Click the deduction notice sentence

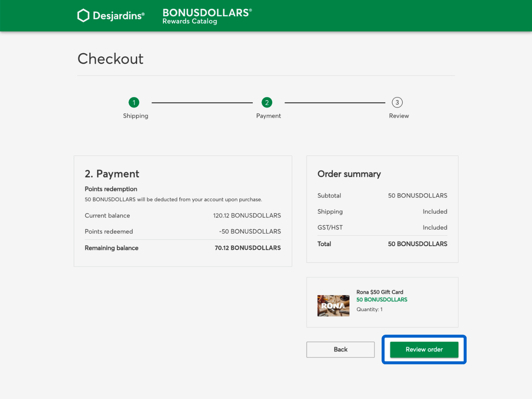point(173,199)
